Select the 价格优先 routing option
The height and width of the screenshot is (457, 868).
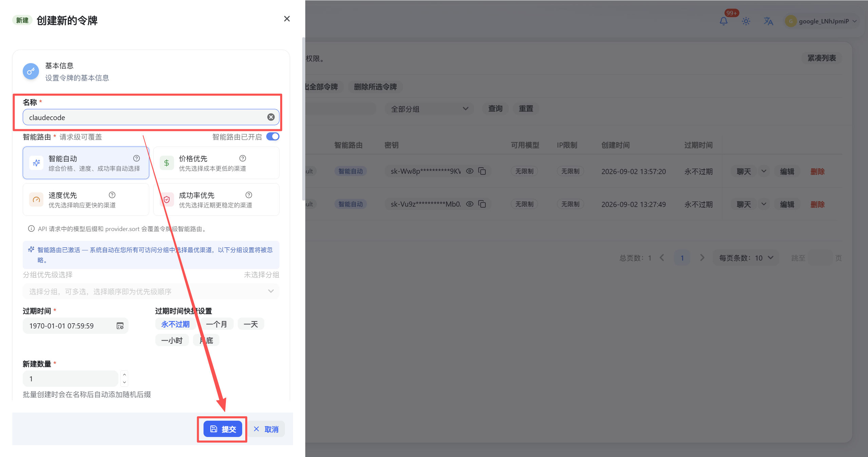216,163
